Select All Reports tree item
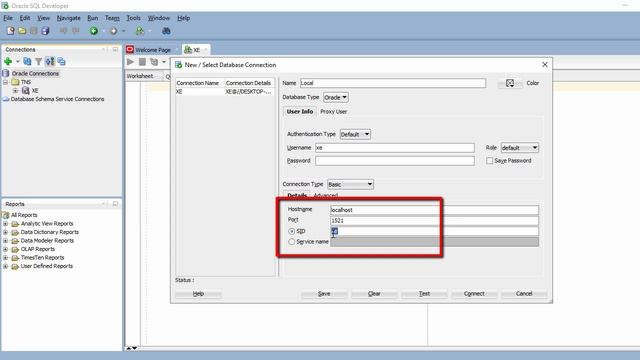This screenshot has width=640, height=360. point(24,215)
